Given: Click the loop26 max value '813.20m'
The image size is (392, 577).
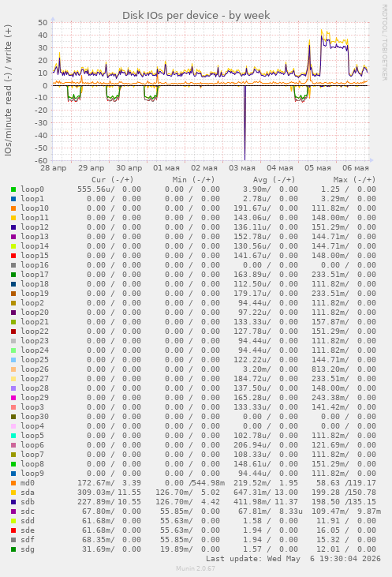Looking at the screenshot, I should point(330,369).
